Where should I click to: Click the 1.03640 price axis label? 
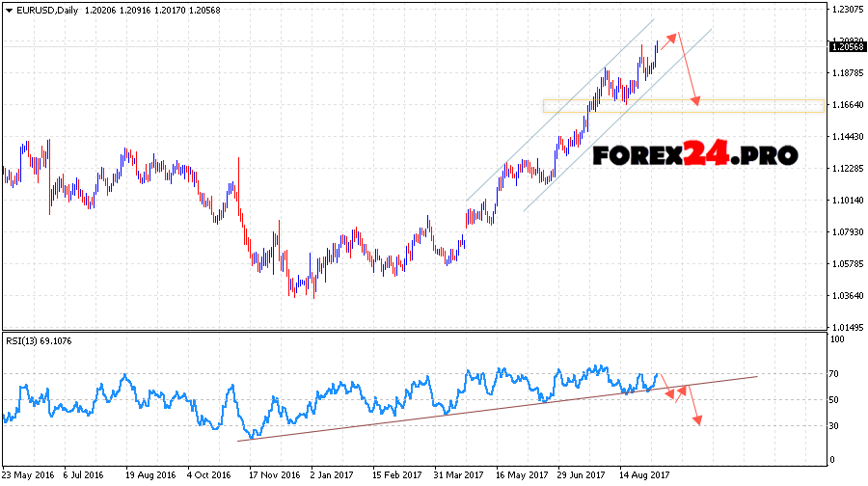click(x=845, y=296)
